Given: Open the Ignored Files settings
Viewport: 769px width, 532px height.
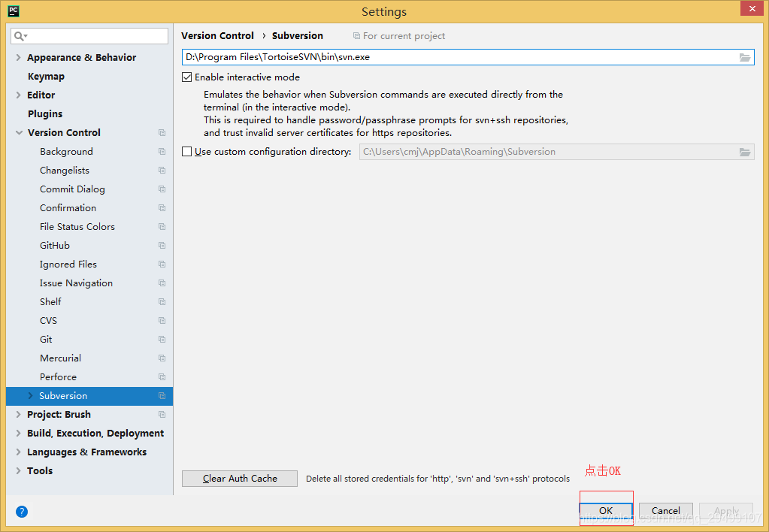Looking at the screenshot, I should tap(68, 264).
